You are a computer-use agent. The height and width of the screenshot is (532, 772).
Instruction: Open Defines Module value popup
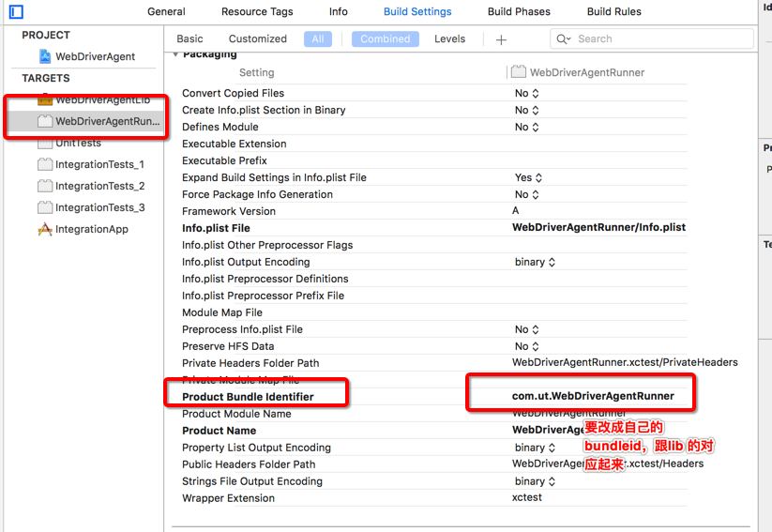527,127
